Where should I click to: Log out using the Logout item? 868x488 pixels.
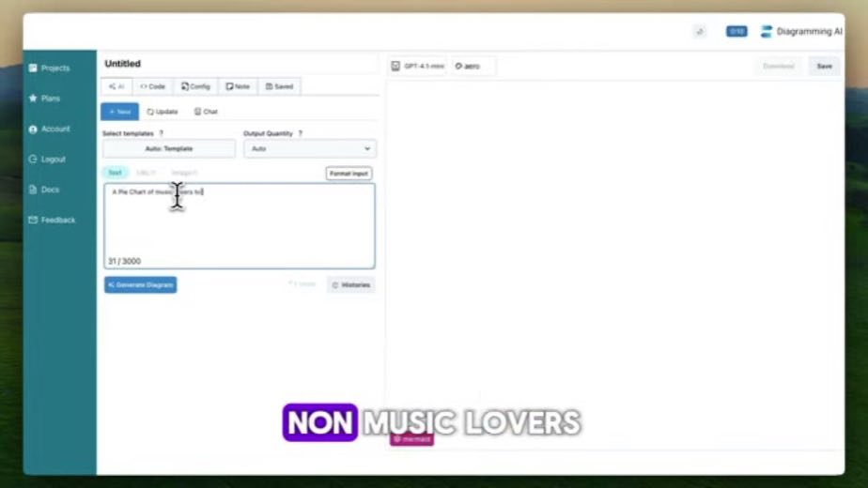(x=47, y=160)
